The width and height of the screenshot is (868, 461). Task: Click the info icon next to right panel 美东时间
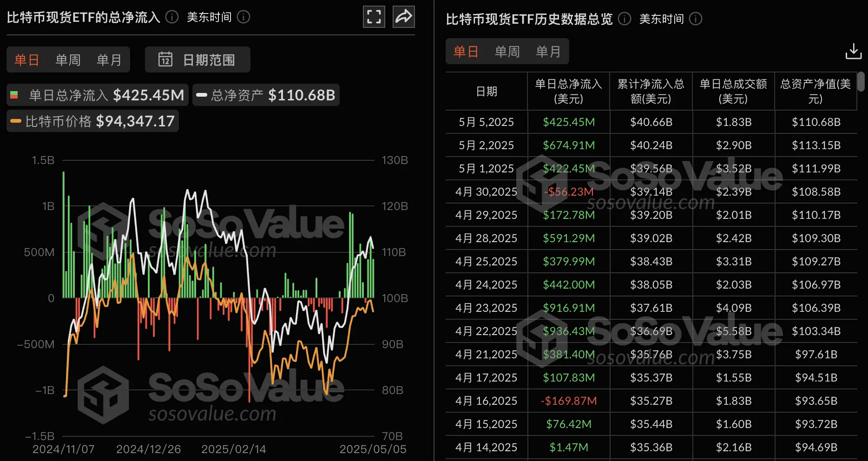(x=695, y=19)
